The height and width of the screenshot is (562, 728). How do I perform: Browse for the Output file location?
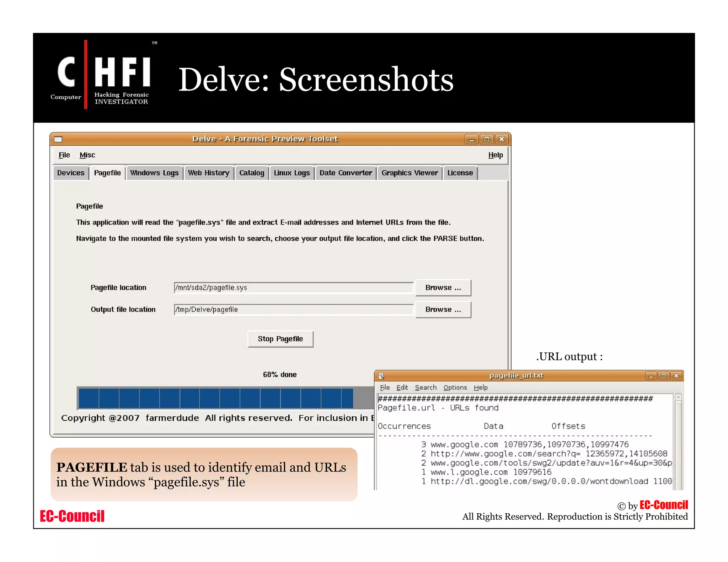pyautogui.click(x=443, y=310)
